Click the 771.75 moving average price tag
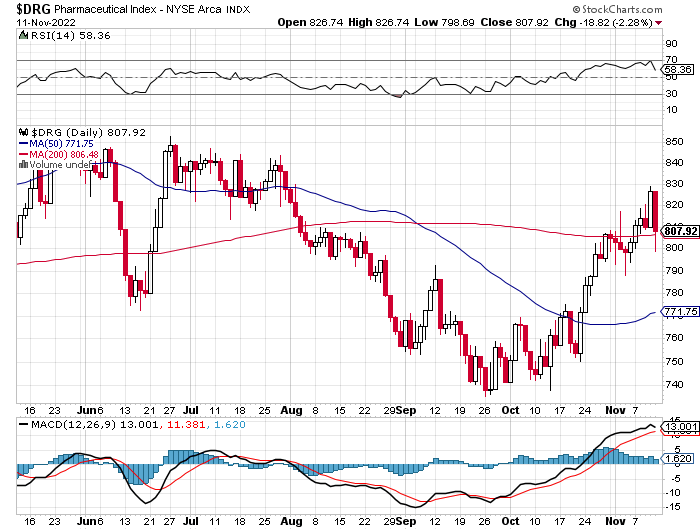Image resolution: width=700 pixels, height=530 pixels. click(x=680, y=312)
